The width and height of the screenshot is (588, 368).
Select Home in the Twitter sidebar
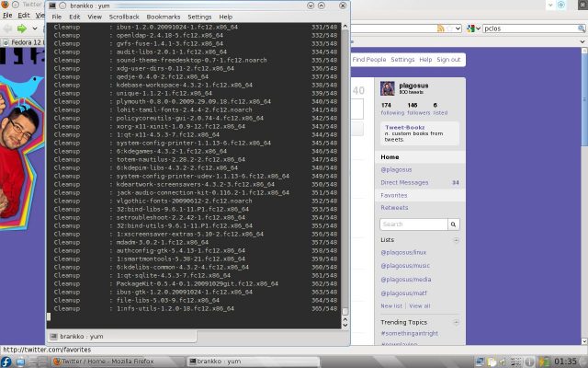click(x=420, y=157)
